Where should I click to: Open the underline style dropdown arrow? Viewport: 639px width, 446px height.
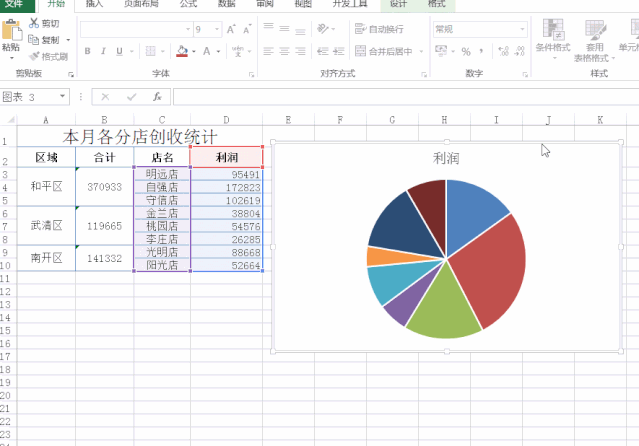[132, 51]
